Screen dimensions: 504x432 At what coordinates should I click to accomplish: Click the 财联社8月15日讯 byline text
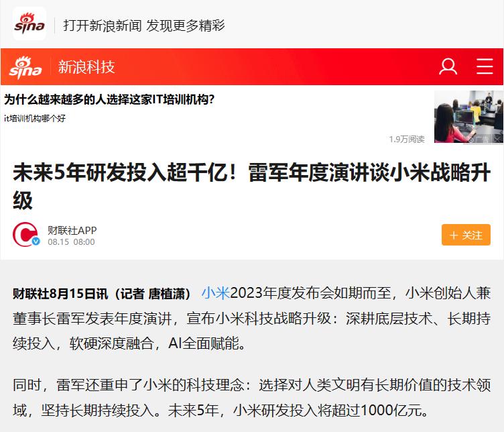click(x=60, y=294)
